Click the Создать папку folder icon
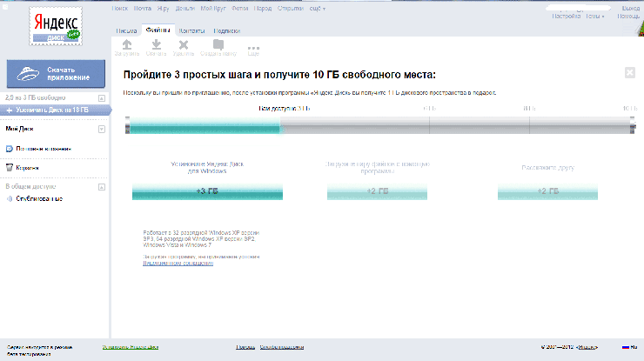 (x=218, y=44)
